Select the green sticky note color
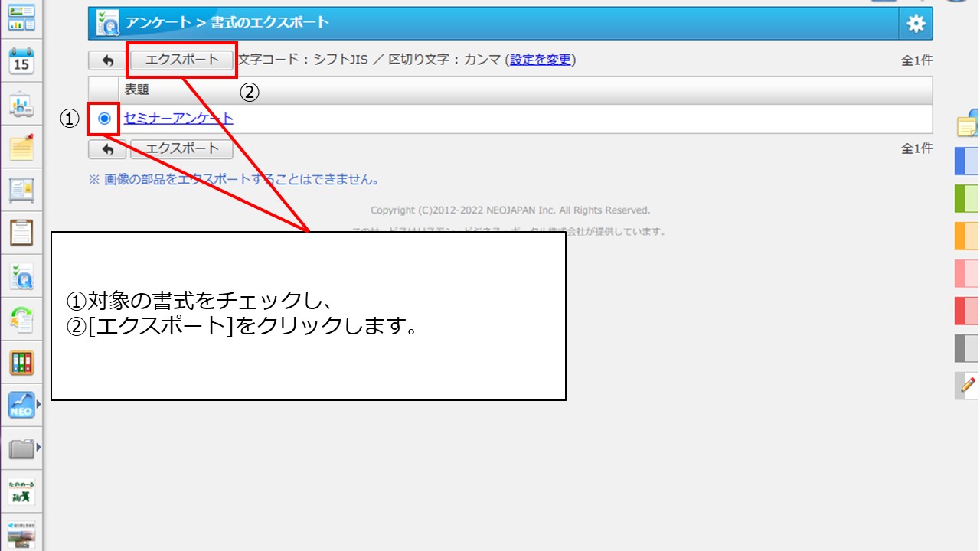Screen dimensions: 980x551 [966, 198]
